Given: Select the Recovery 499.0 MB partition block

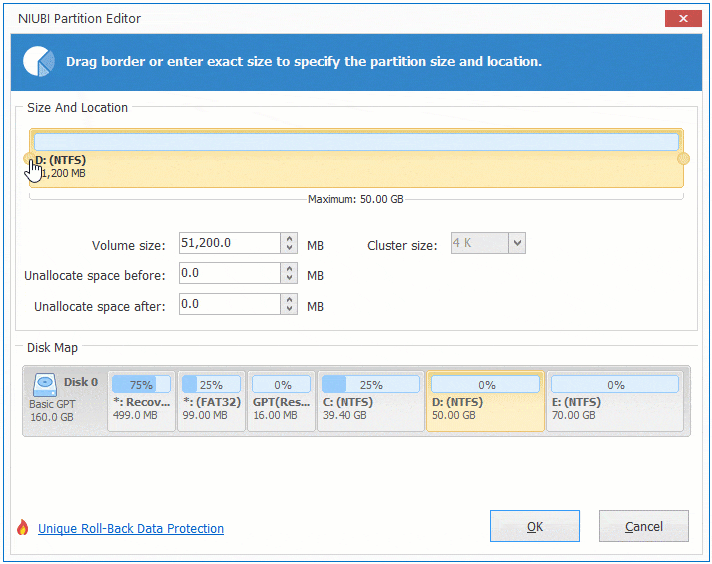Looking at the screenshot, I should pos(141,401).
